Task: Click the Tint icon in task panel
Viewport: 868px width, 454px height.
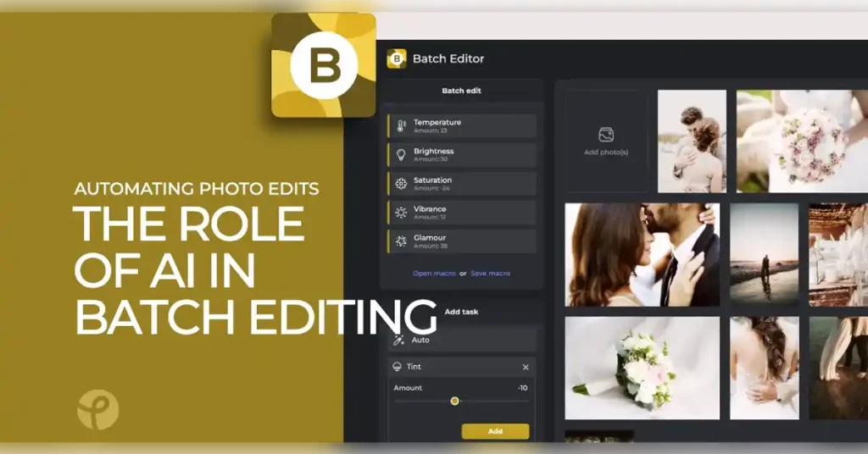Action: (397, 367)
